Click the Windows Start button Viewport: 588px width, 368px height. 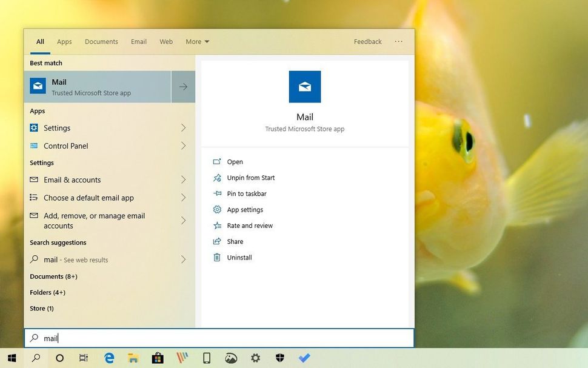[12, 358]
